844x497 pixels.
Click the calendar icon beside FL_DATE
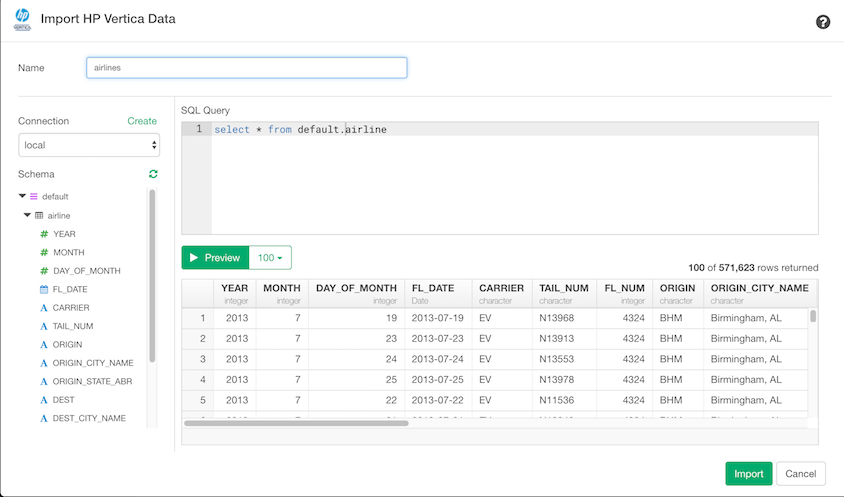(44, 289)
